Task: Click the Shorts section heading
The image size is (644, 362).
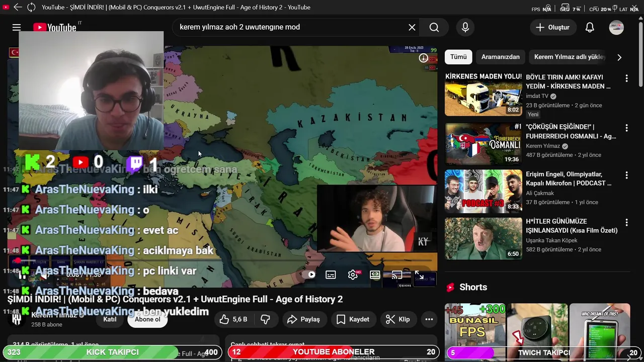Action: coord(473,287)
